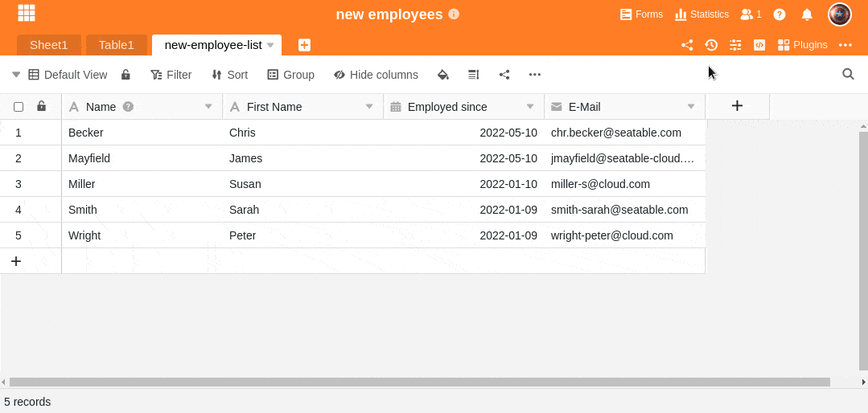
Task: Toggle the Hide columns option
Action: point(376,75)
